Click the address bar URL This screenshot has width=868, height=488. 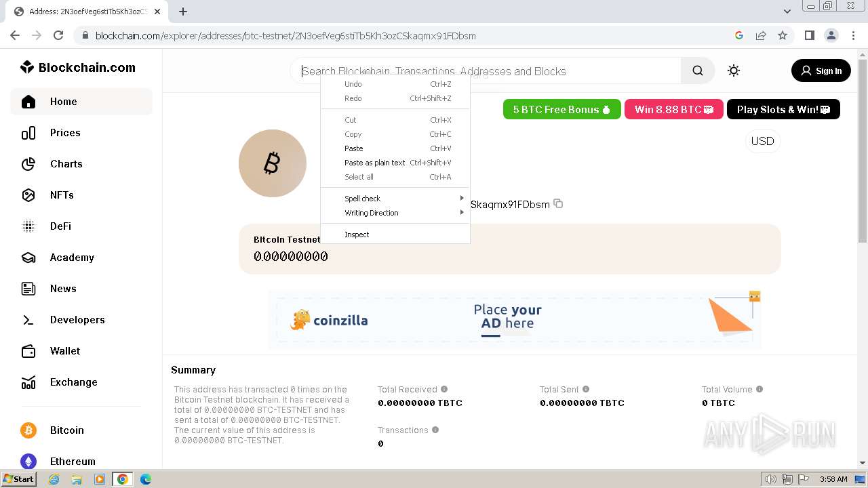pyautogui.click(x=285, y=35)
